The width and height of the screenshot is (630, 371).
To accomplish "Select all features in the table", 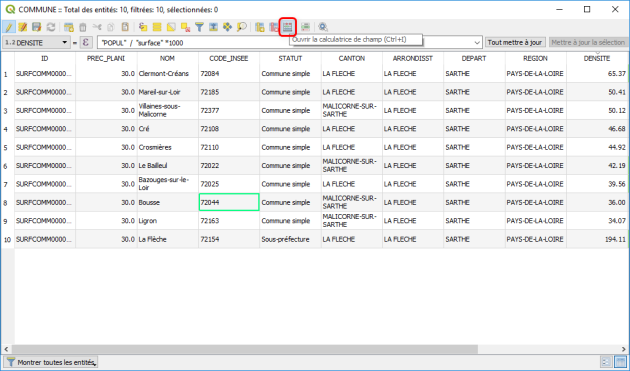I will tap(157, 27).
